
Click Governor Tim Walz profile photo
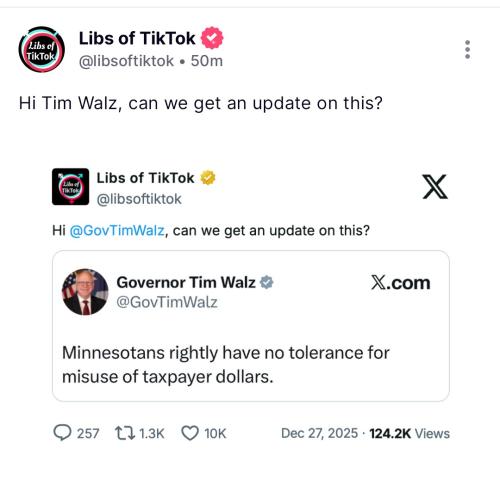(85, 292)
